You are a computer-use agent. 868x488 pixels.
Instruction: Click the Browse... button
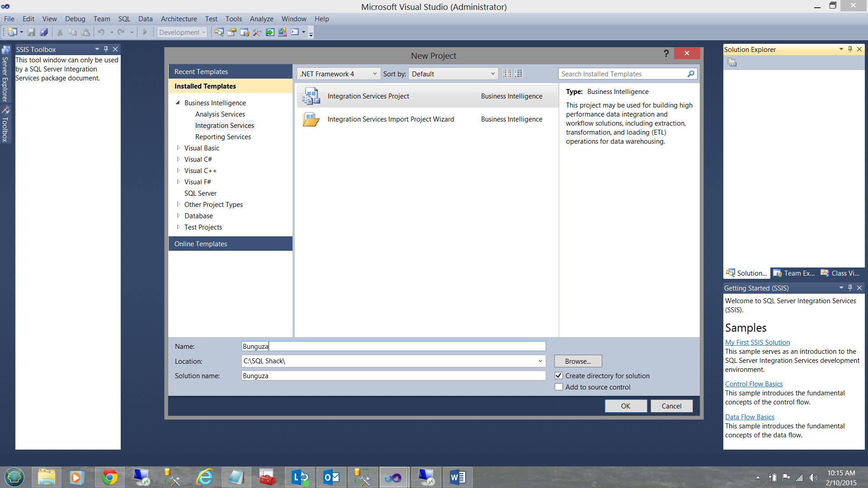pyautogui.click(x=578, y=361)
